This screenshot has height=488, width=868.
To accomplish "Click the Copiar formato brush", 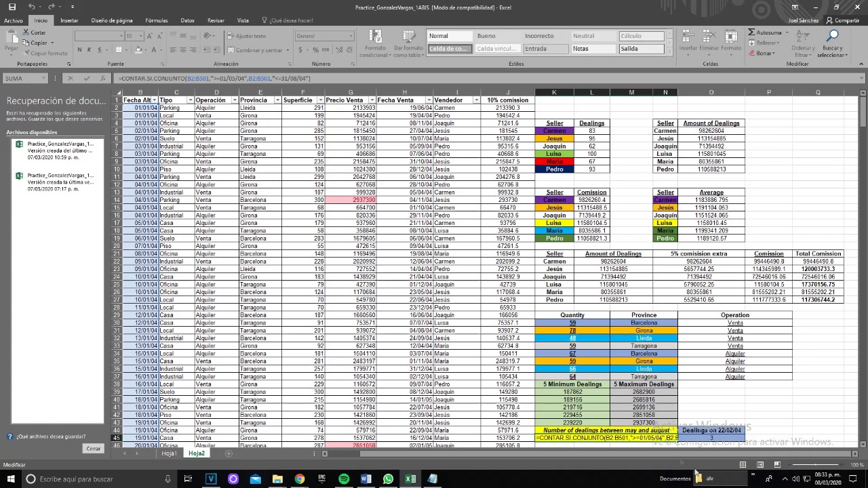I will coord(45,53).
